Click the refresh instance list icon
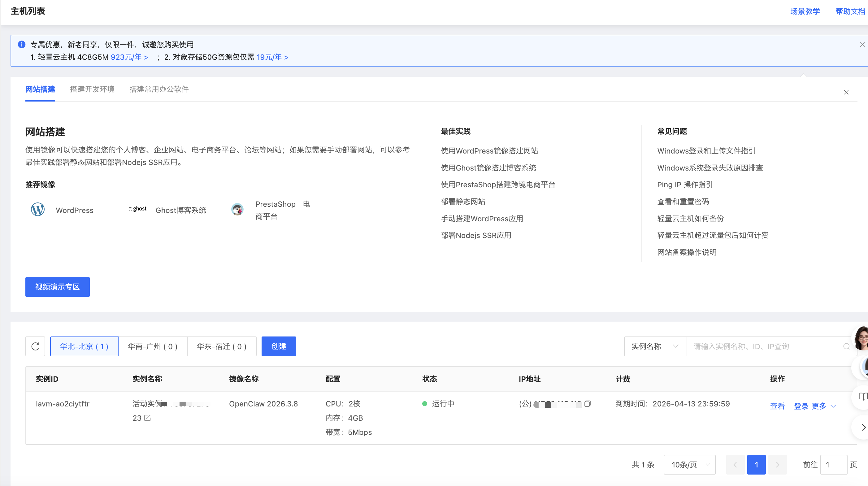The image size is (868, 486). tap(35, 346)
